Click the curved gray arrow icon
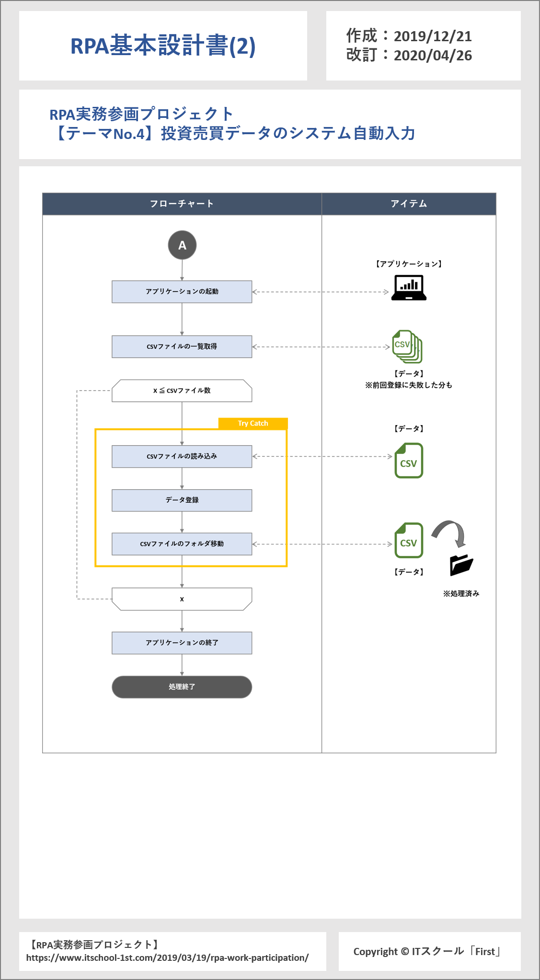This screenshot has height=980, width=540. click(x=450, y=533)
